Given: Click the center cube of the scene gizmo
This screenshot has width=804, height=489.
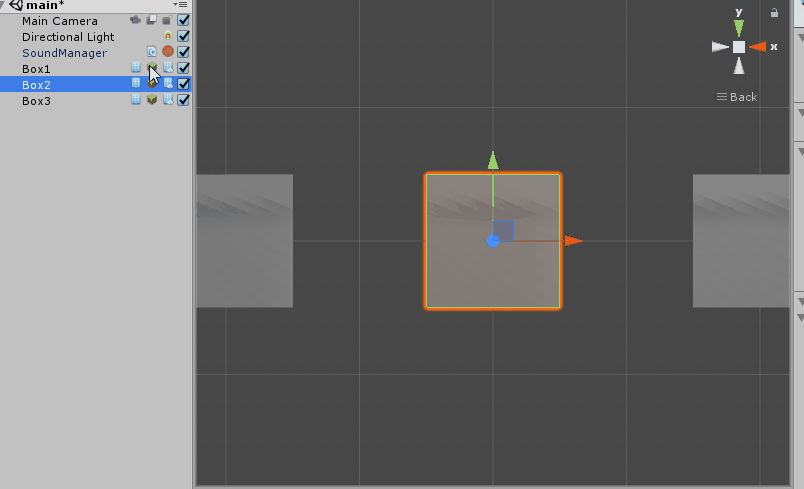Looking at the screenshot, I should click(739, 47).
